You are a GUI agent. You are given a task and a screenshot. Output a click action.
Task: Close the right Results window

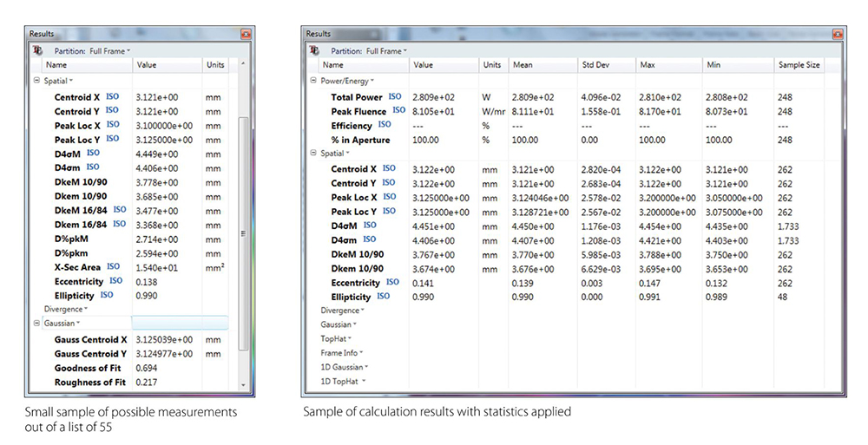click(x=838, y=34)
